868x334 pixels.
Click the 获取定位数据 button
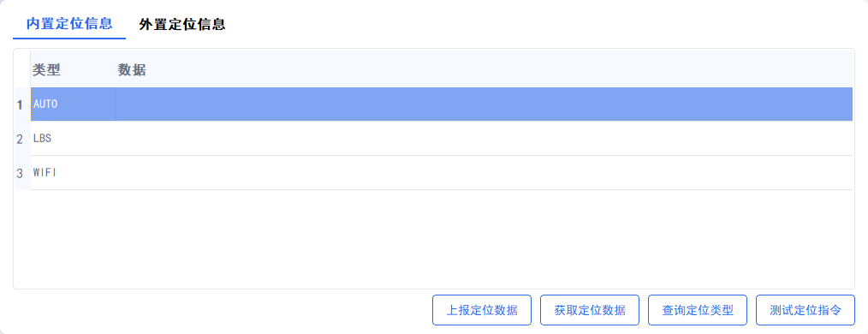tap(590, 310)
